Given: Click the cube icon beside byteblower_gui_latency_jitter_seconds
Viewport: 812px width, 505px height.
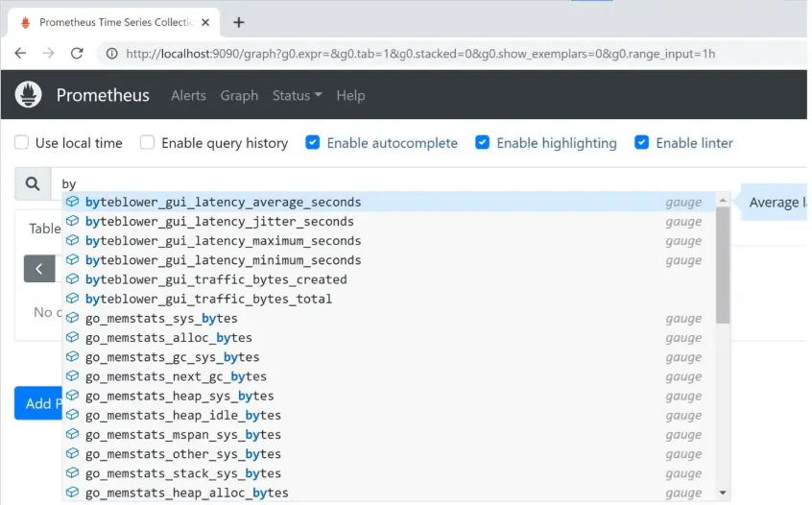Looking at the screenshot, I should [73, 221].
